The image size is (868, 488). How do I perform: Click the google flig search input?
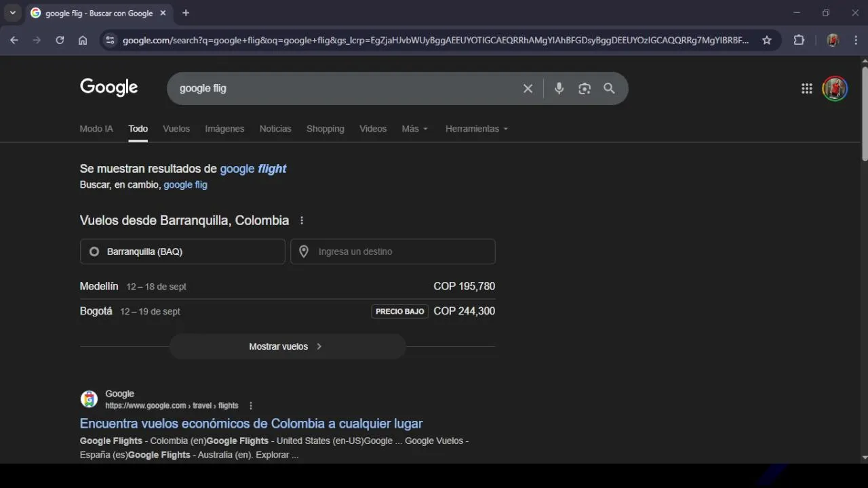[x=346, y=88]
